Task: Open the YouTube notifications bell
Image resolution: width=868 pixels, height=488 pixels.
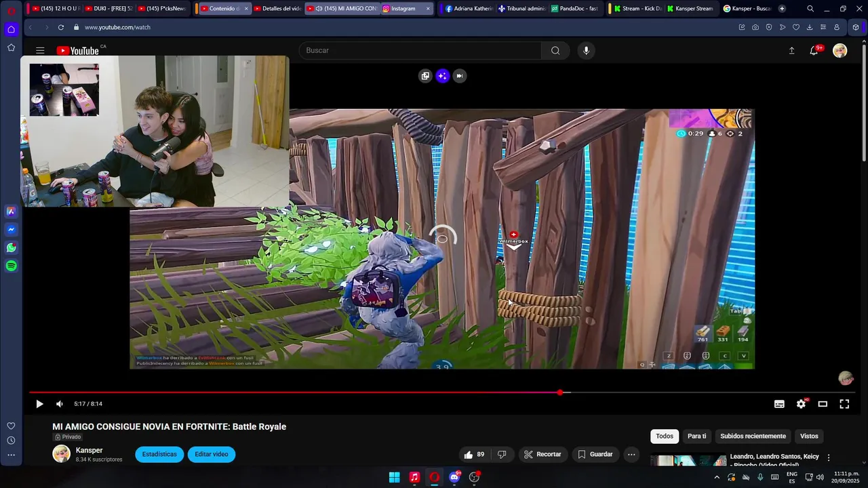Action: [814, 50]
